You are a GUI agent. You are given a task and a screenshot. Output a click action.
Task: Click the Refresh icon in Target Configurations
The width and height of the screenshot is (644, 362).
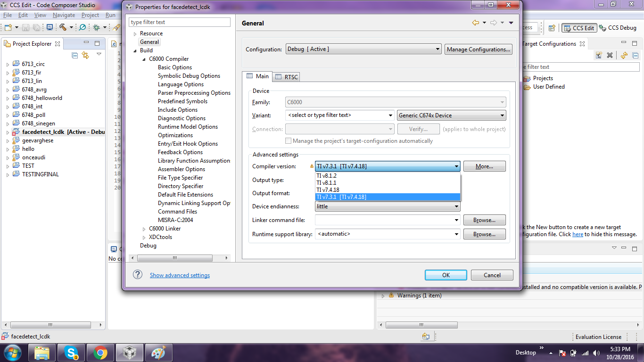[x=624, y=55]
